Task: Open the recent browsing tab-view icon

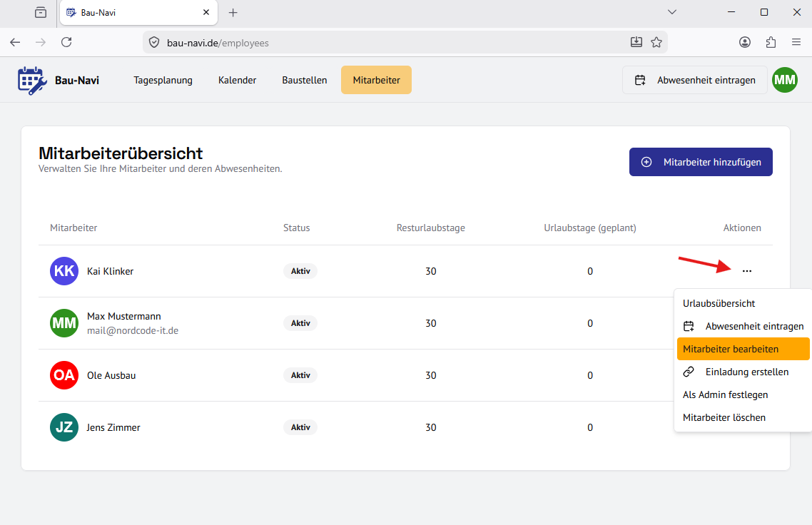Action: coord(41,12)
